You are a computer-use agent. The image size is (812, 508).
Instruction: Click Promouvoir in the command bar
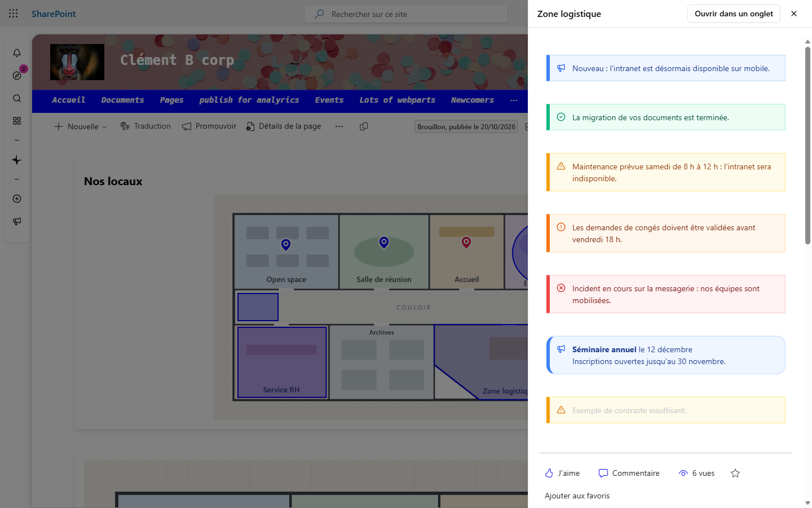coord(209,126)
